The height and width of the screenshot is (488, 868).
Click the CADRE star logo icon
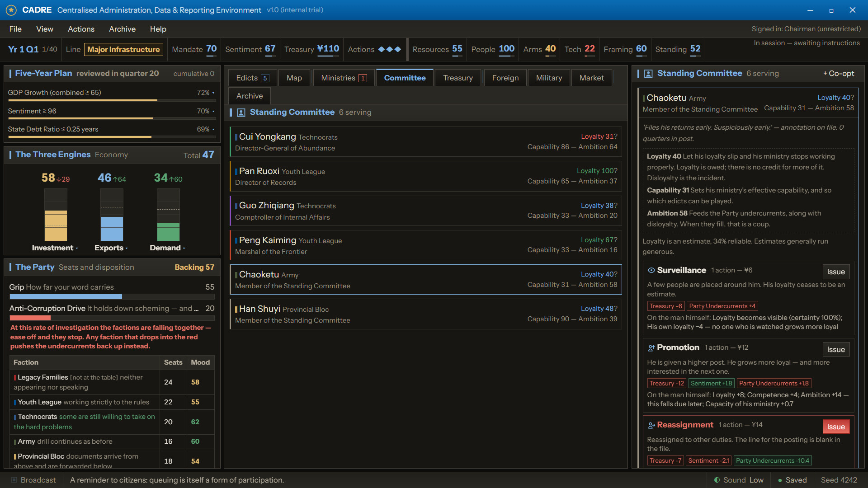11,10
